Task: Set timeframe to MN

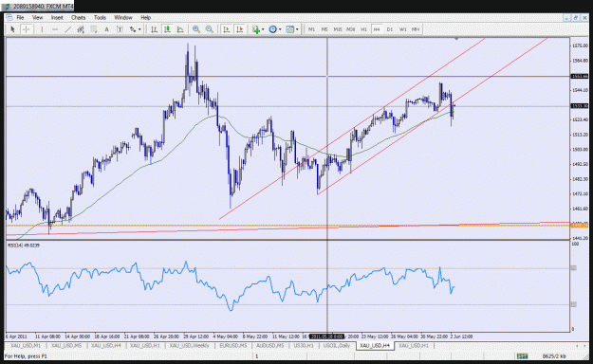Action: pos(416,29)
